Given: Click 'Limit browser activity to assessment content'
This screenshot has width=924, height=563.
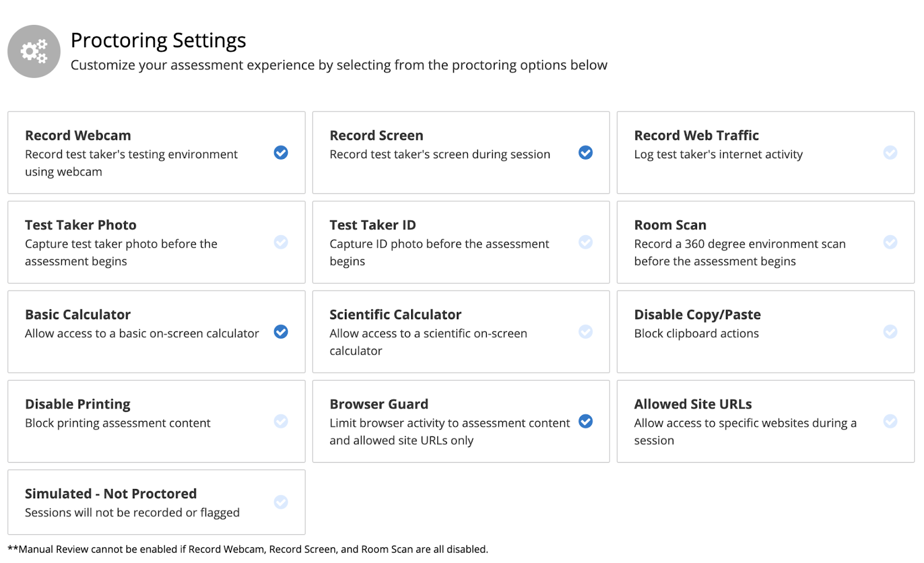Looking at the screenshot, I should point(450,432).
